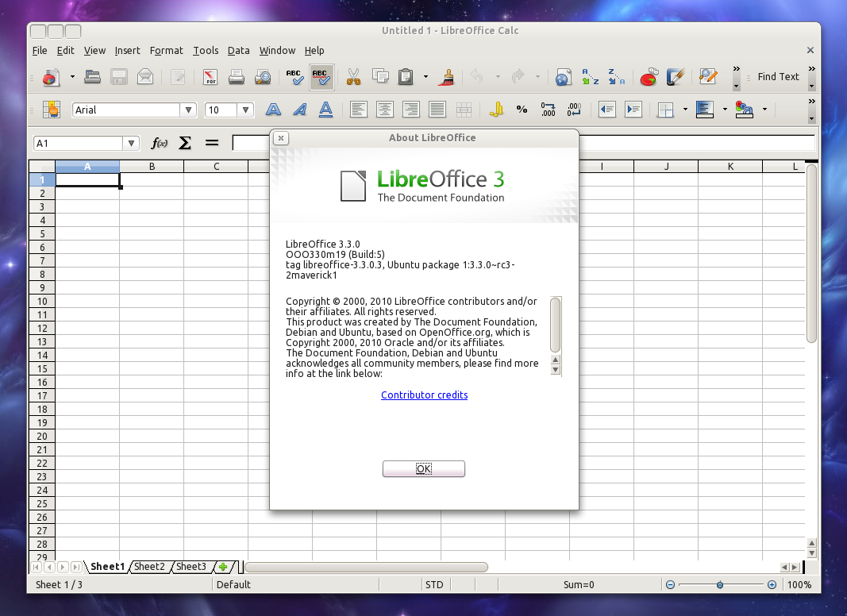The height and width of the screenshot is (616, 847).
Task: Align Left toggle in formatting bar
Action: (359, 110)
